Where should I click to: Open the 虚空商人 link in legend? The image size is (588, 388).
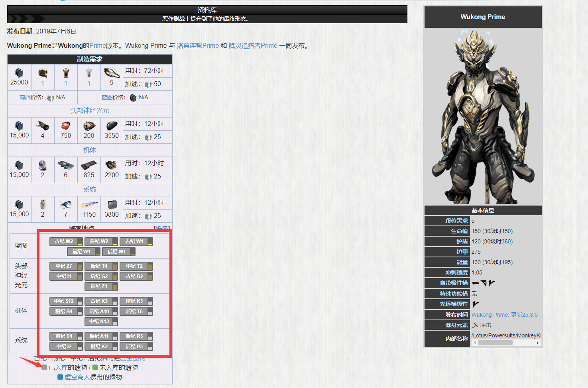click(x=77, y=377)
